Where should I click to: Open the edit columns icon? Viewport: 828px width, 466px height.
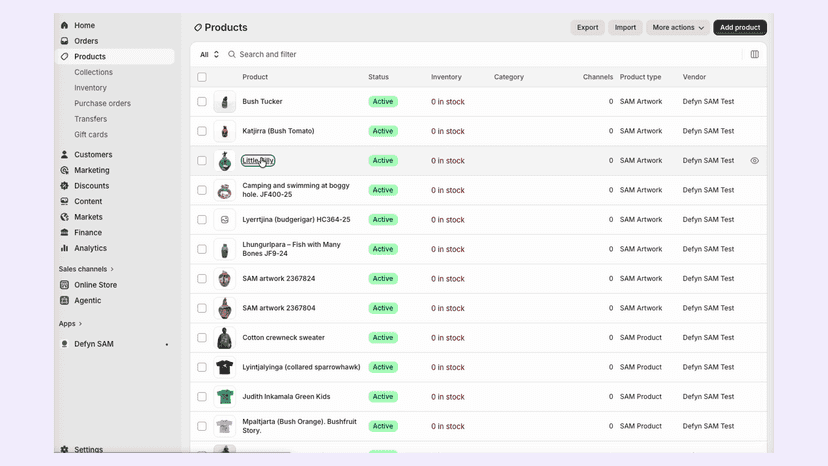[755, 54]
